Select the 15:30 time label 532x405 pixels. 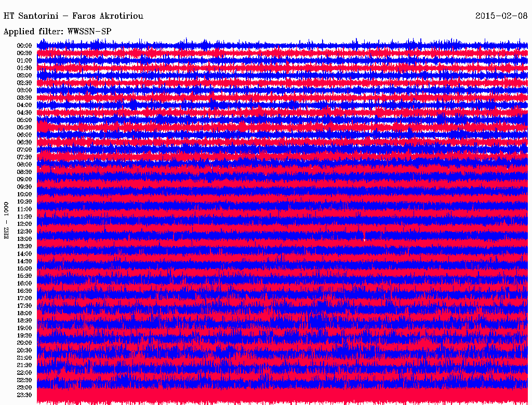[24, 276]
